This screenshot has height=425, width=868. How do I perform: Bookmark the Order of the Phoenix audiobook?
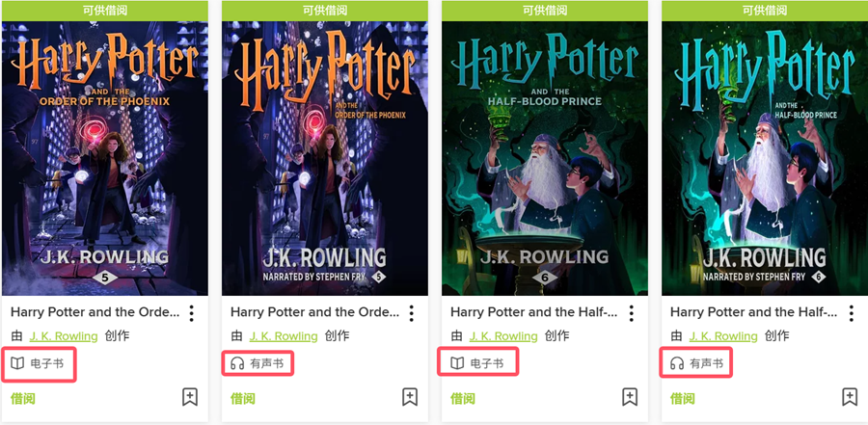[x=410, y=397]
